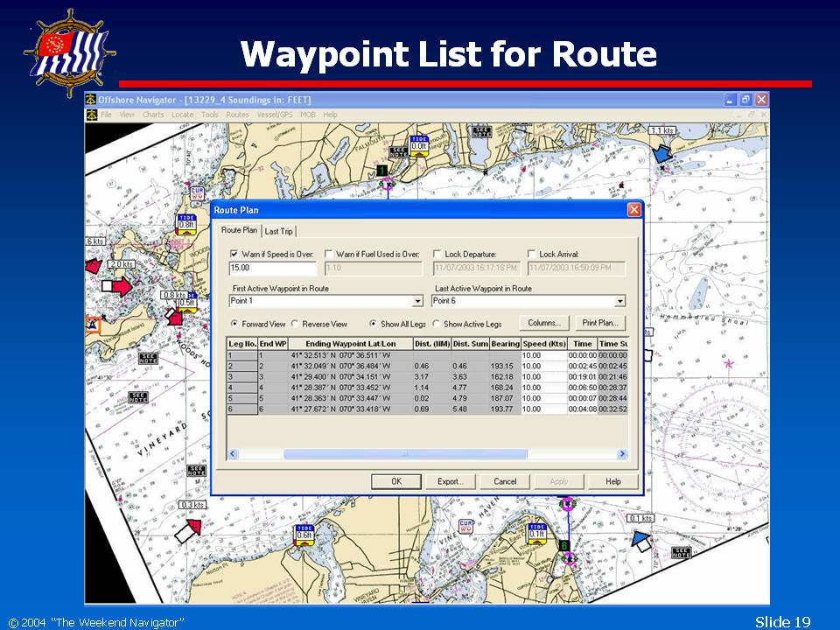Click the blue current arrow near 0.1 kts
Viewport: 840px width, 630px height.
(x=641, y=541)
